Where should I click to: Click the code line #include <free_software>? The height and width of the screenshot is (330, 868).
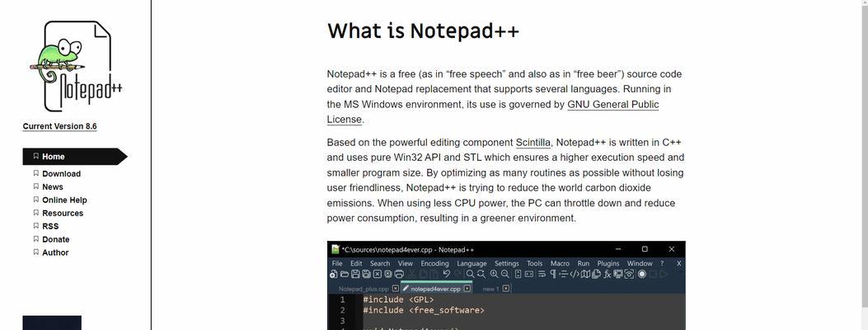pyautogui.click(x=424, y=310)
